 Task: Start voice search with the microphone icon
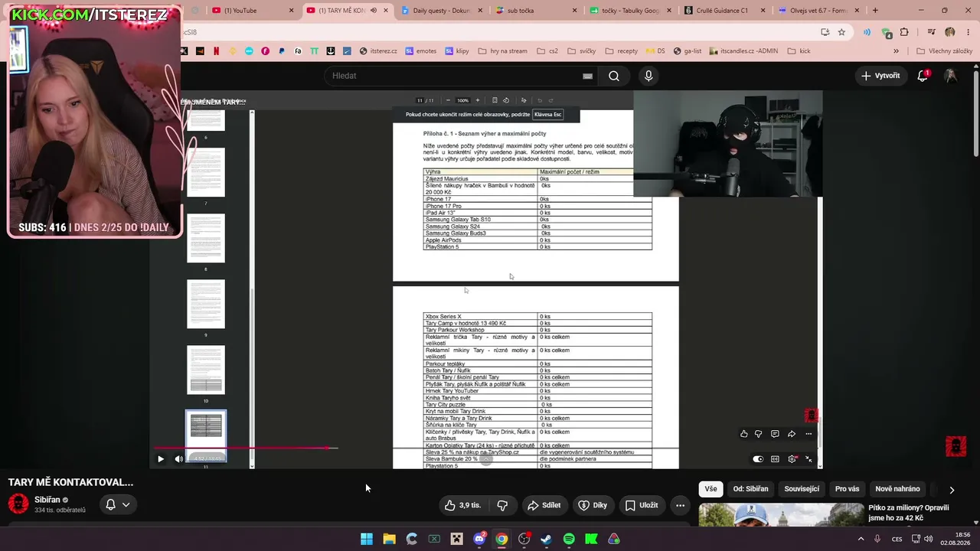(x=648, y=76)
